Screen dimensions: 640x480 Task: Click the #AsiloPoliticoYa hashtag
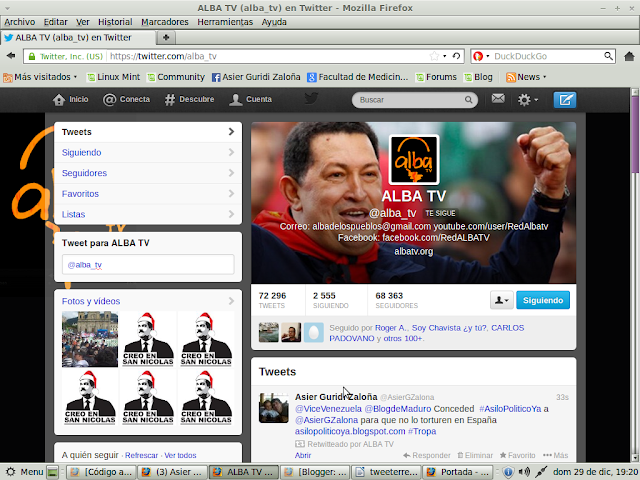tap(510, 409)
